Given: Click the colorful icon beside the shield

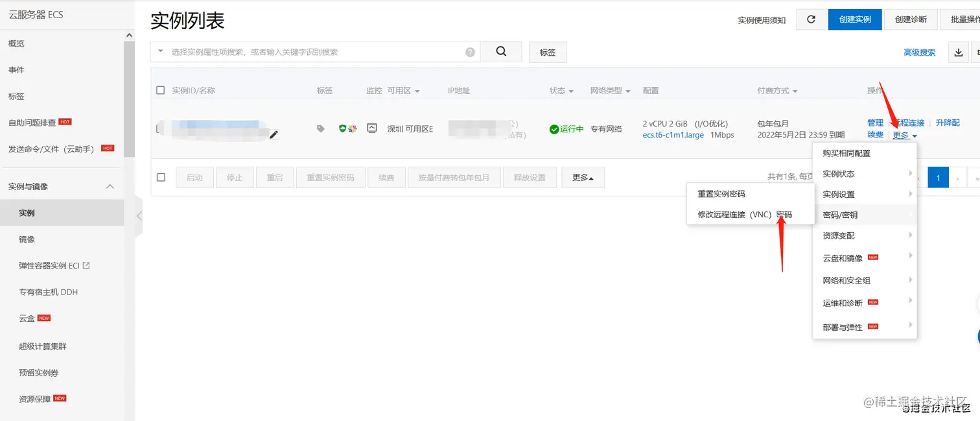Looking at the screenshot, I should coord(353,128).
